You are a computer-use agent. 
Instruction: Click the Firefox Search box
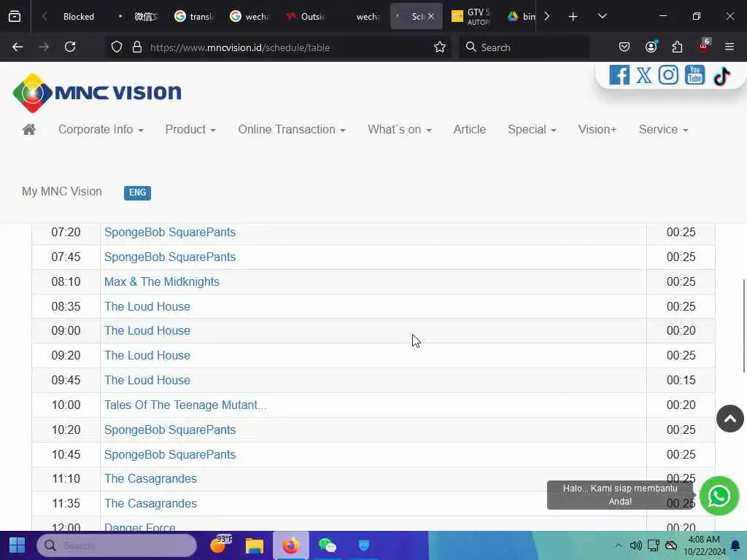[x=524, y=47]
